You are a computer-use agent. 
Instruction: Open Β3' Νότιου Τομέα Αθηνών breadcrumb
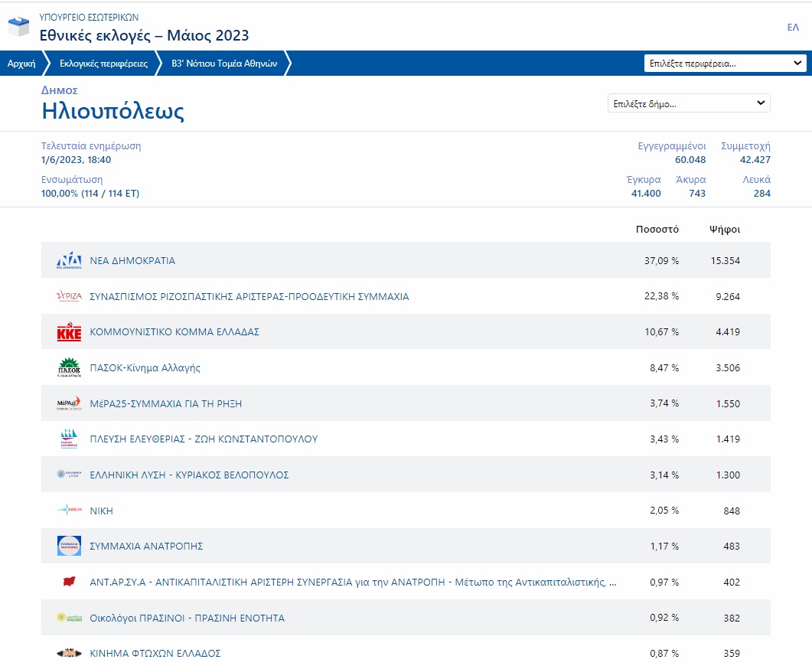(224, 64)
